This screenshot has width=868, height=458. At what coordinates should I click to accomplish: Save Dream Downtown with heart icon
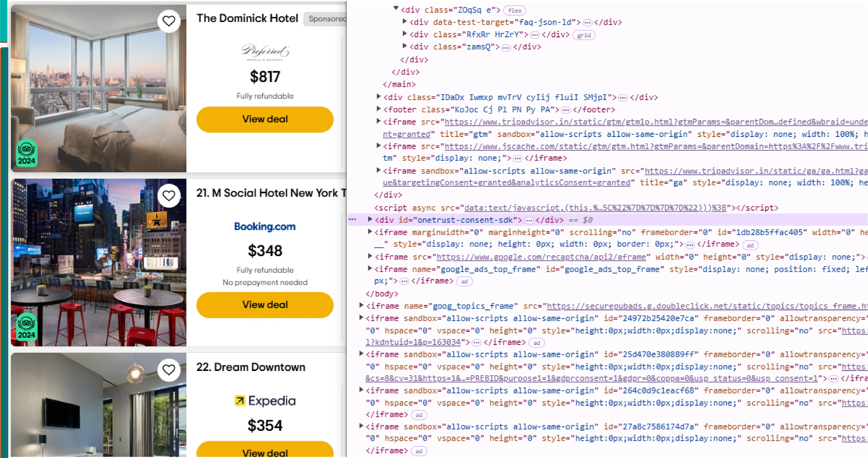[x=169, y=370]
